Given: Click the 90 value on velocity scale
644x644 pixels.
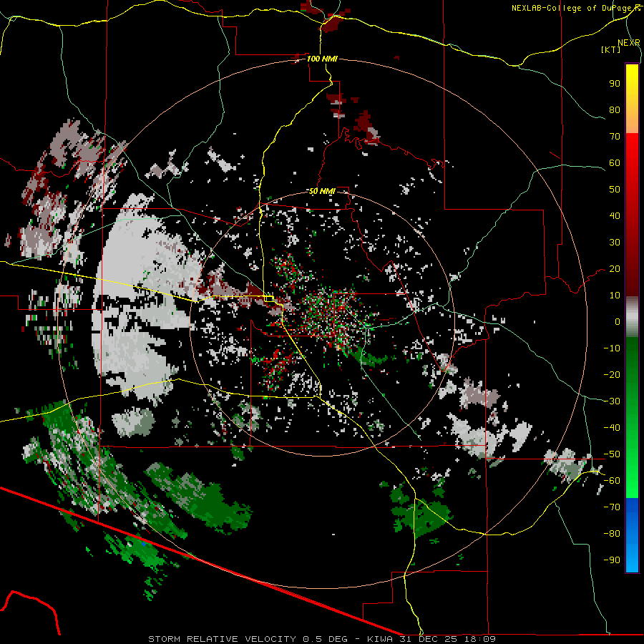Looking at the screenshot, I should click(615, 84).
